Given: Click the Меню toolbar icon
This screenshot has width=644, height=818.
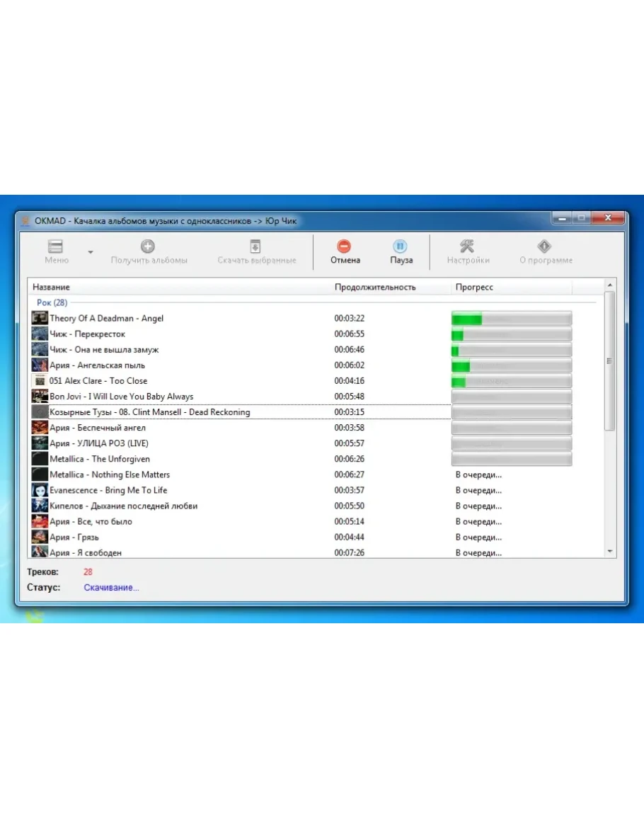Looking at the screenshot, I should point(56,246).
